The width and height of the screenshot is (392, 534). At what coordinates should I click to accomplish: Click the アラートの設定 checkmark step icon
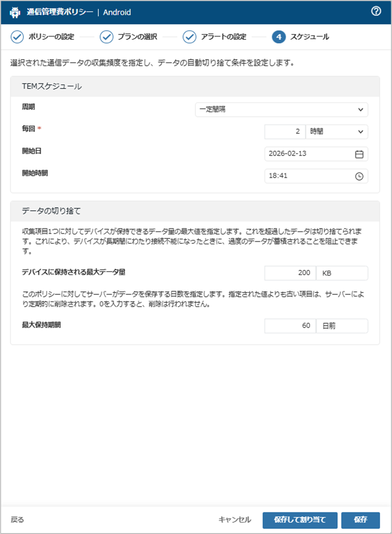pyautogui.click(x=189, y=37)
